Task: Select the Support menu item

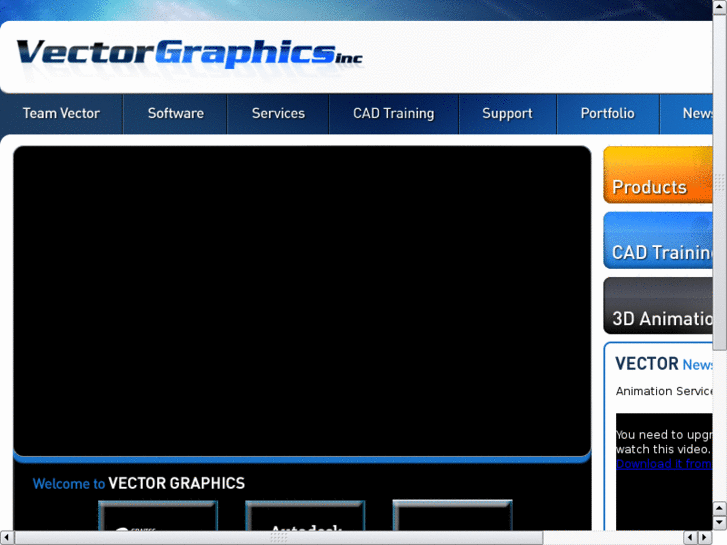Action: point(507,114)
